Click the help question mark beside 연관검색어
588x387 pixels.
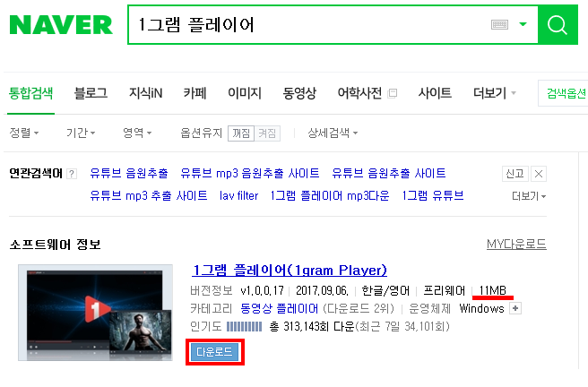(72, 174)
